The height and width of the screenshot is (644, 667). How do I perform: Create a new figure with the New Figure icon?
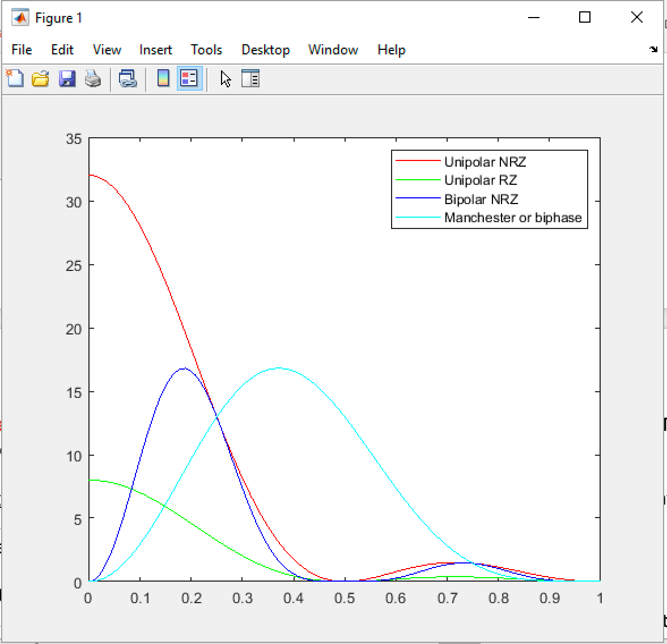[14, 79]
